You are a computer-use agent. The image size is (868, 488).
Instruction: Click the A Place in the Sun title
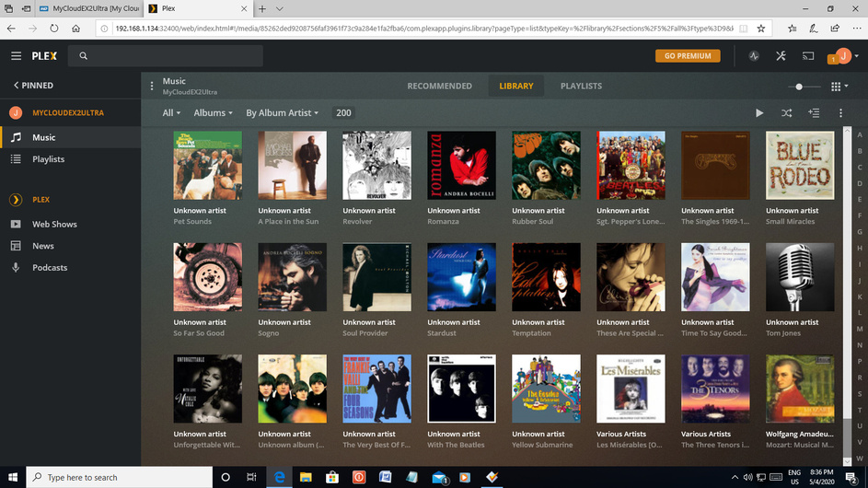point(288,222)
